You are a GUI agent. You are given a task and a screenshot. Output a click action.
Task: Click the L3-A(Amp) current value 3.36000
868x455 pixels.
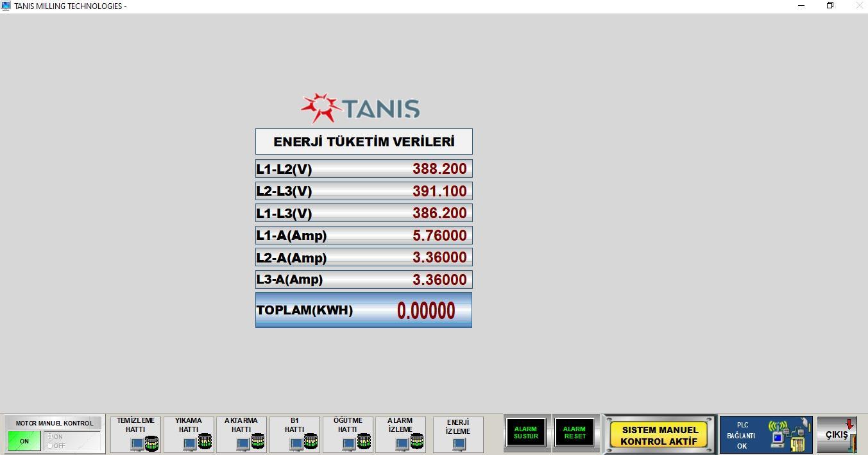click(439, 280)
